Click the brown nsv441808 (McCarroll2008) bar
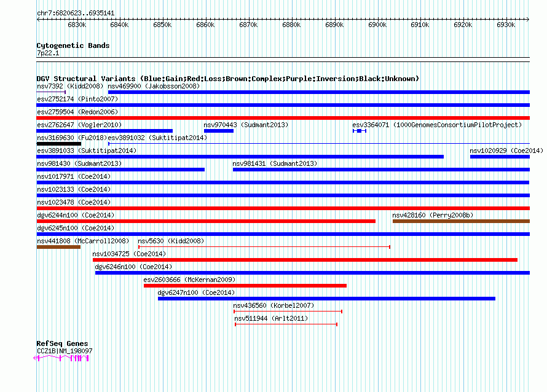The height and width of the screenshot is (392, 547). click(58, 247)
